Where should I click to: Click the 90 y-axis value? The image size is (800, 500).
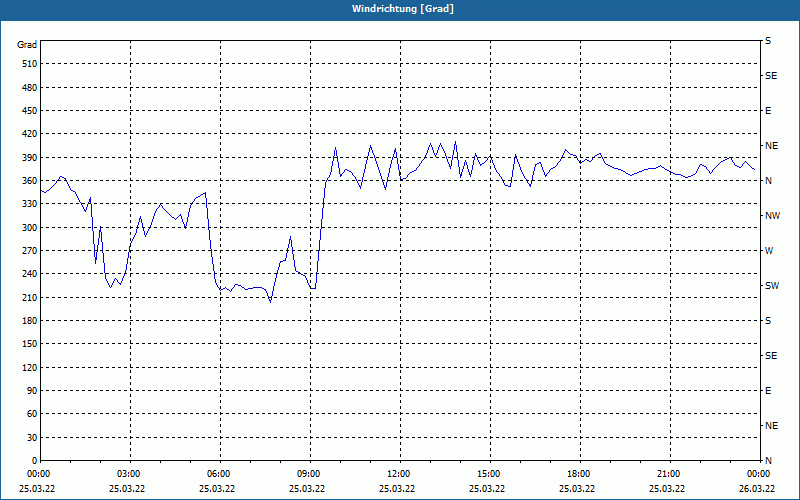pos(32,391)
